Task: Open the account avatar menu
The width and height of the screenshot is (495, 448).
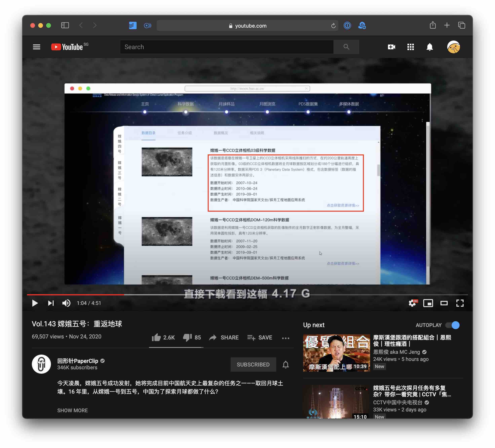Action: tap(453, 47)
